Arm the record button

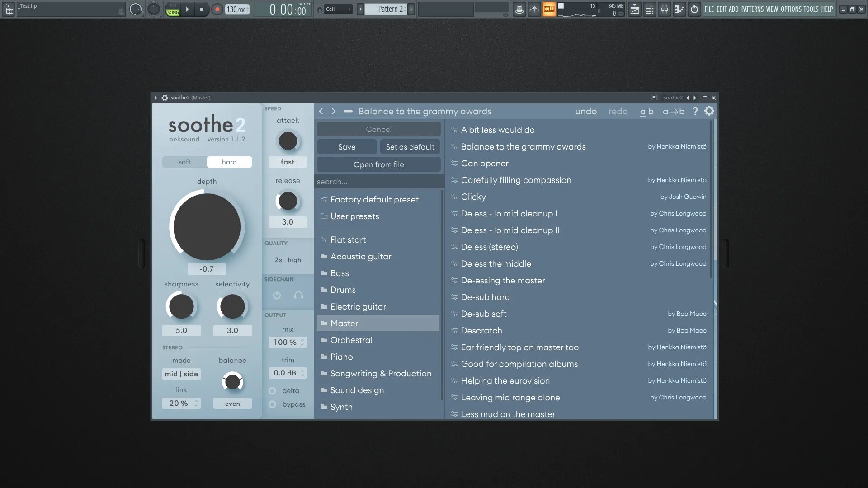tap(217, 9)
